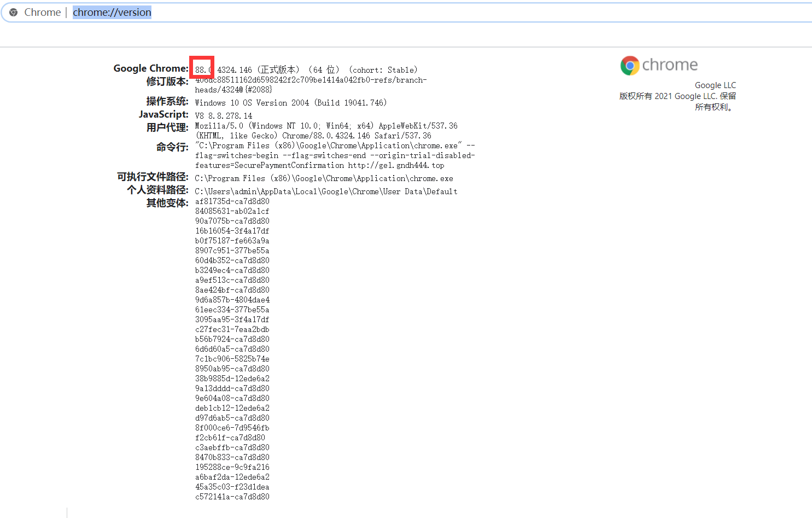Image resolution: width=812 pixels, height=518 pixels.
Task: Click variation '84085631-ab02a1cf'
Action: 232,211
